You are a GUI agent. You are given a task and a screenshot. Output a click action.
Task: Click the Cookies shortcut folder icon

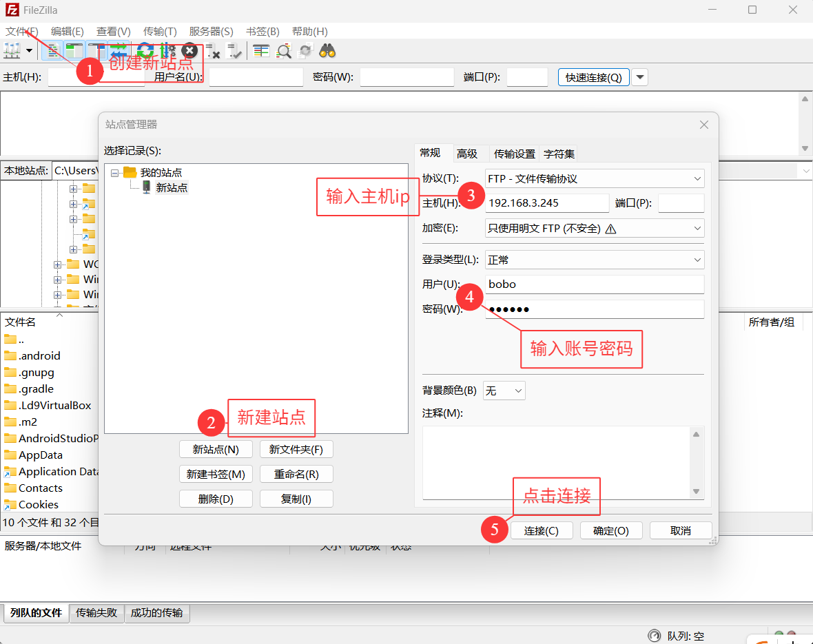10,504
